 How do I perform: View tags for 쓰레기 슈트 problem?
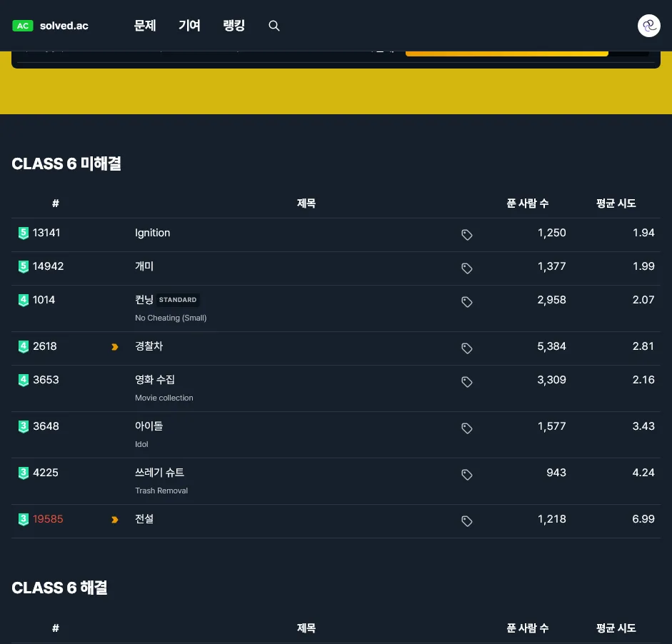(466, 474)
